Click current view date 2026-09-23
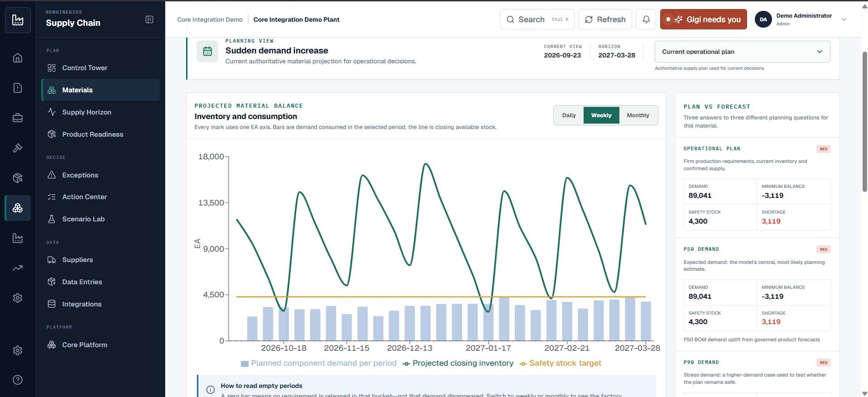Image resolution: width=868 pixels, height=397 pixels. pyautogui.click(x=562, y=55)
